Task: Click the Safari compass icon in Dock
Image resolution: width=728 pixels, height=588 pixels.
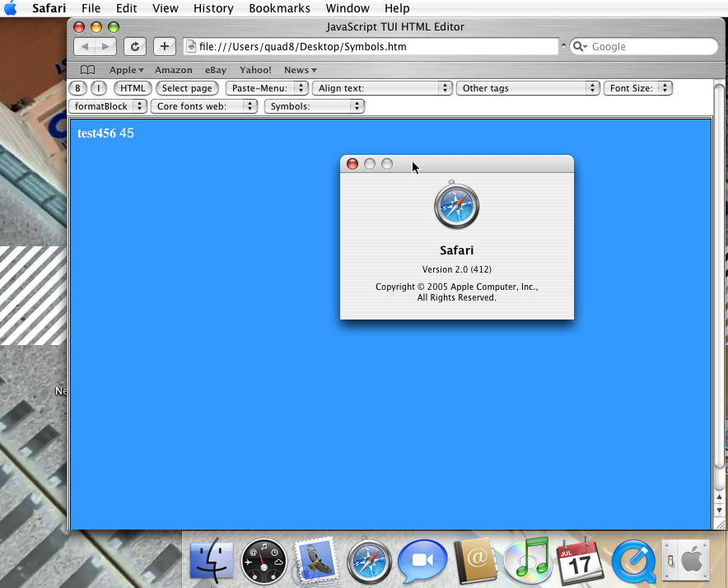Action: click(369, 561)
